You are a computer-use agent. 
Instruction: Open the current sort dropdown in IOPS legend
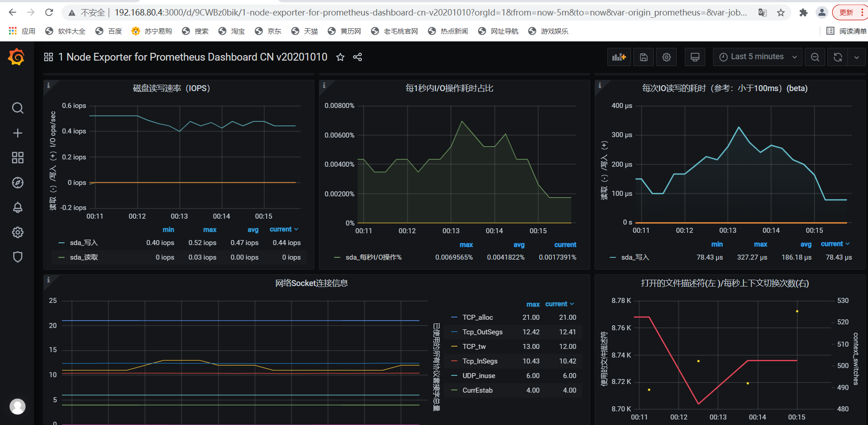(283, 229)
